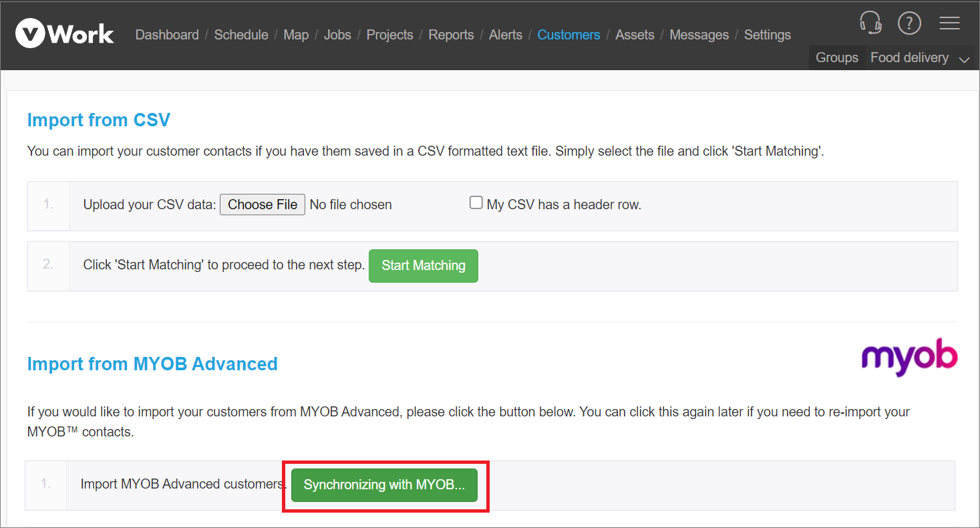Go to Dashboard
The height and width of the screenshot is (528, 980).
point(167,35)
